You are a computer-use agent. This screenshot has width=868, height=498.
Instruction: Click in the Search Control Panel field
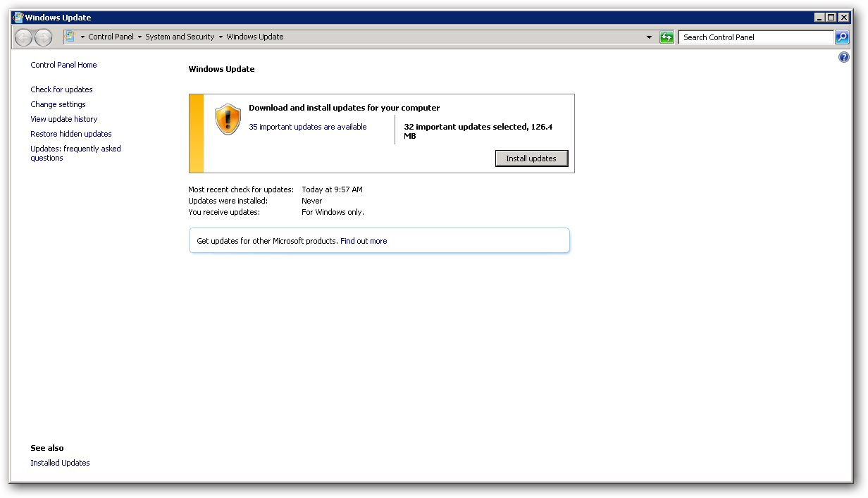pyautogui.click(x=756, y=37)
